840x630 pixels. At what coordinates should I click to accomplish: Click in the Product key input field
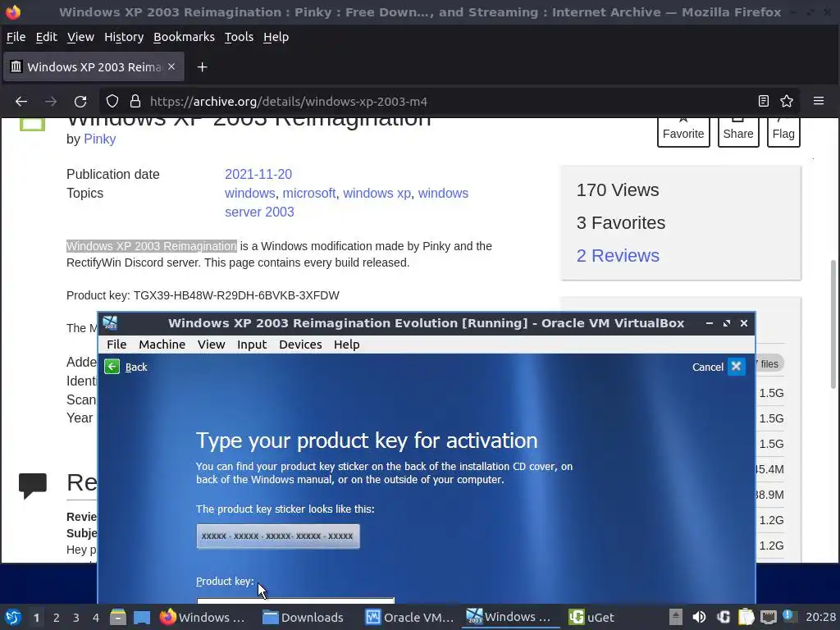(x=295, y=600)
